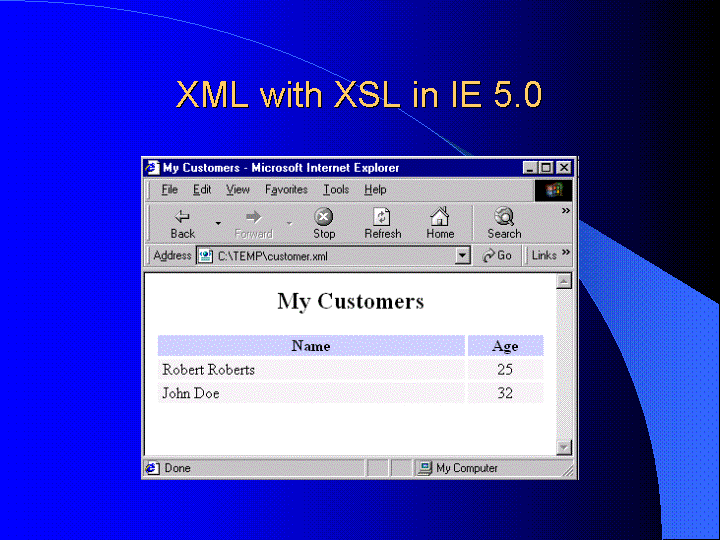The height and width of the screenshot is (540, 720).
Task: Click the vertical scrollbar down arrow
Action: (564, 447)
